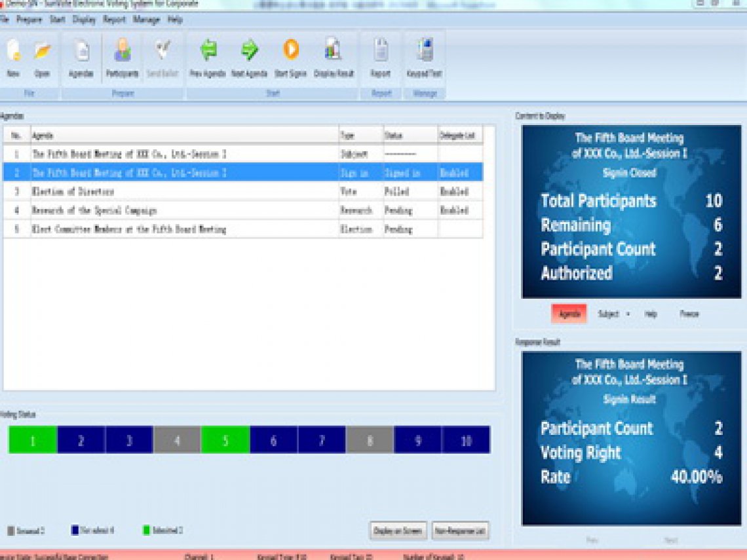The height and width of the screenshot is (560, 747).
Task: Select the Research of the Special Campaign row
Action: [x=243, y=210]
